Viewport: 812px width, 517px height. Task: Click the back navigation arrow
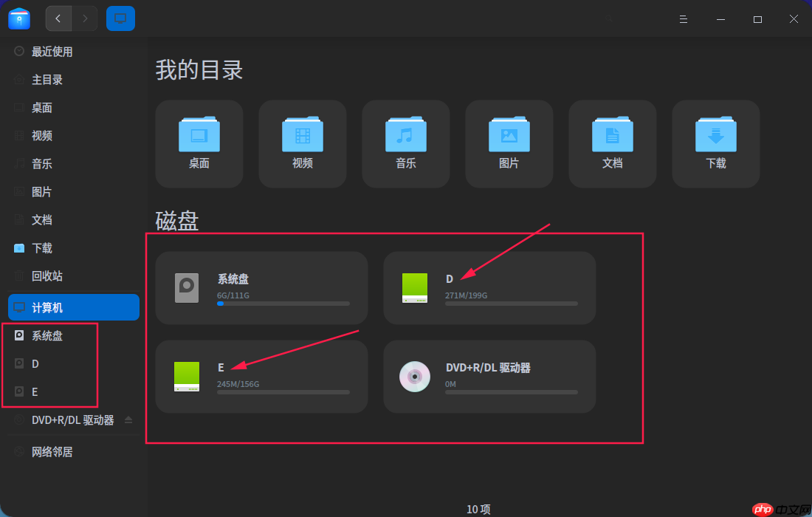coord(58,18)
